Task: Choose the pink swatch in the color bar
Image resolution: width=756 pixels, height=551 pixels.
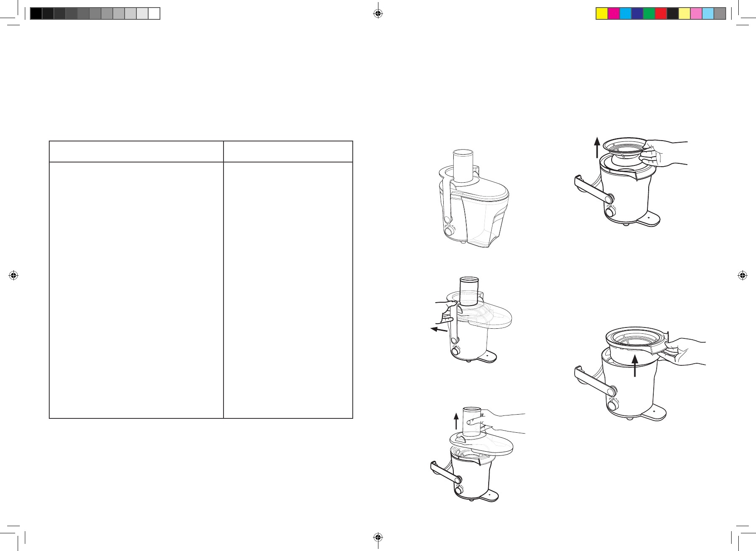Action: click(x=696, y=14)
